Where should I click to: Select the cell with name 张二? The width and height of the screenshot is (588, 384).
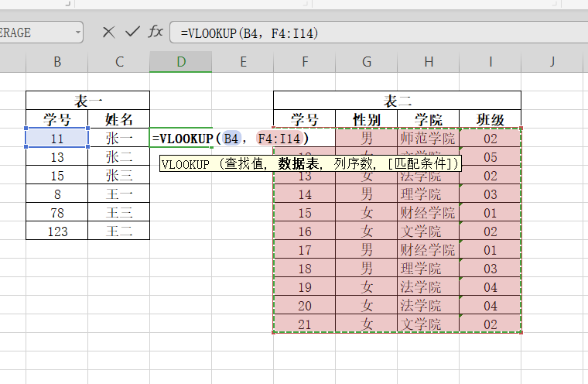(x=119, y=157)
